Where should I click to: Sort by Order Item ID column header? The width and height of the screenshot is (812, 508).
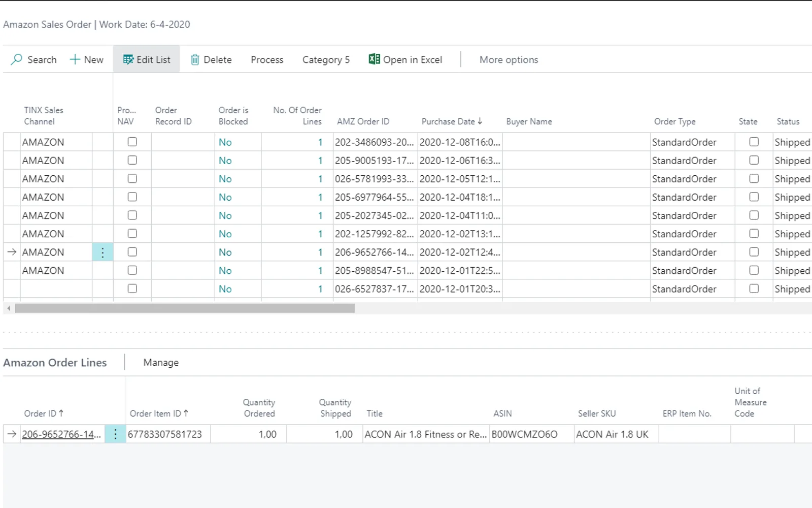[x=159, y=414]
